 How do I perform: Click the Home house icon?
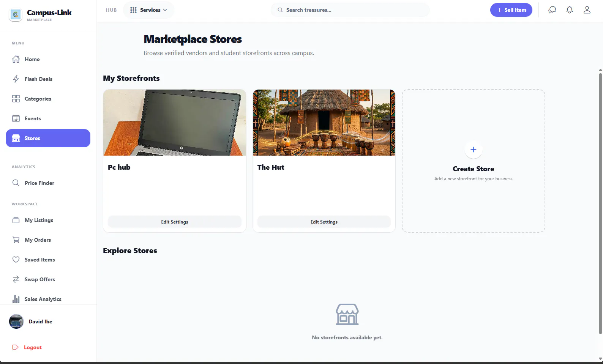[16, 59]
